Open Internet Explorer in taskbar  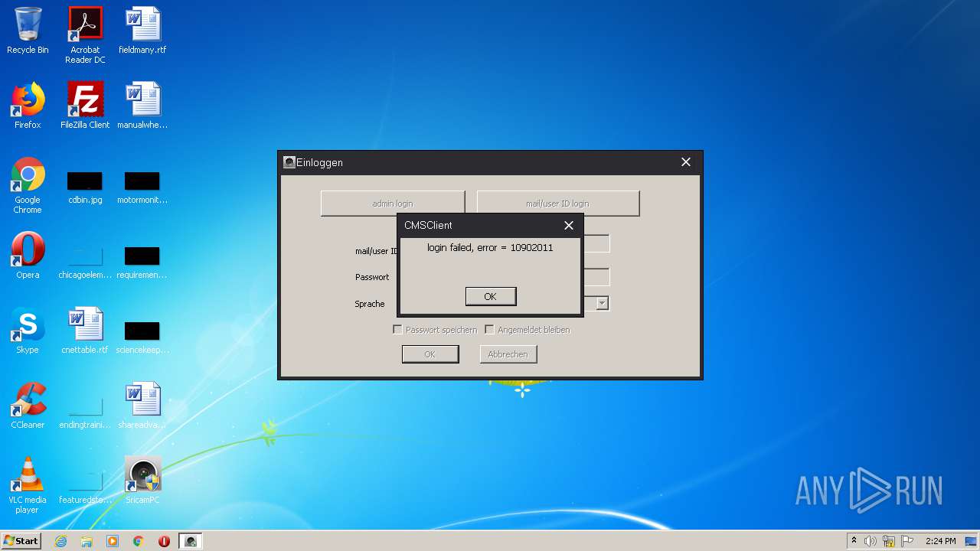[x=60, y=541]
